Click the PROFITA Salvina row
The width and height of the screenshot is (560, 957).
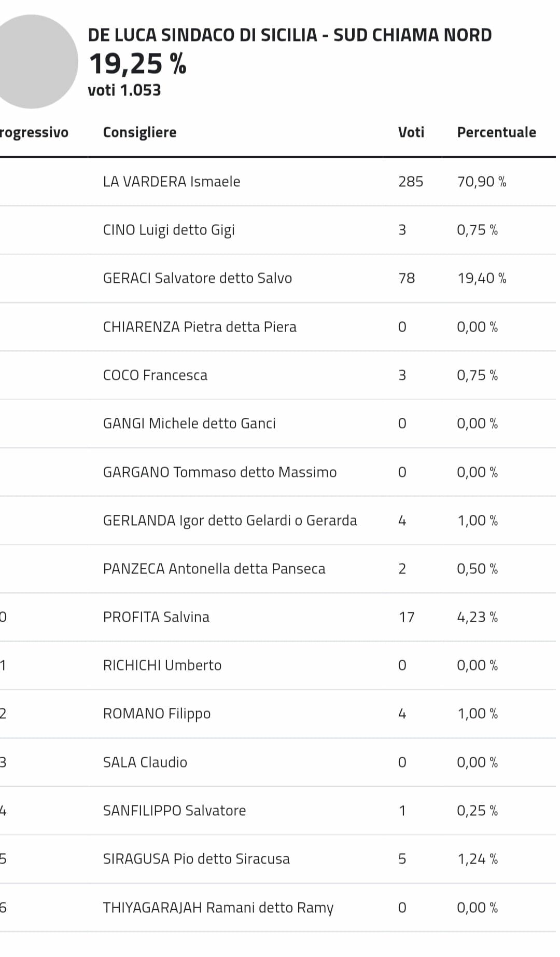pyautogui.click(x=278, y=617)
